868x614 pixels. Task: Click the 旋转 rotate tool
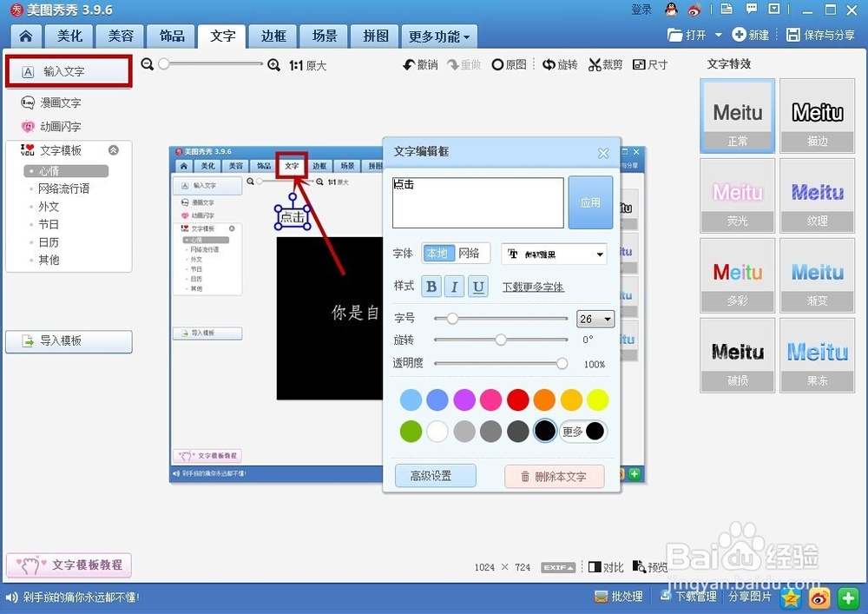tap(560, 65)
